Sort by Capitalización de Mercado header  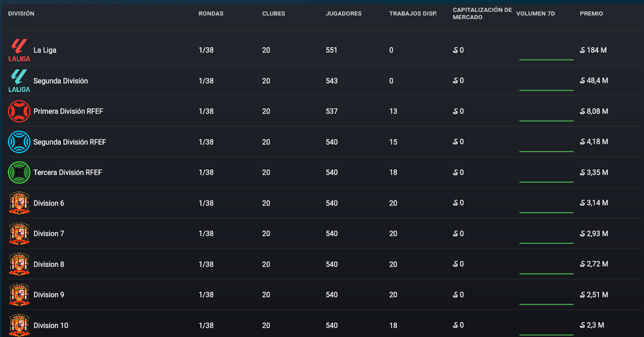coord(482,14)
